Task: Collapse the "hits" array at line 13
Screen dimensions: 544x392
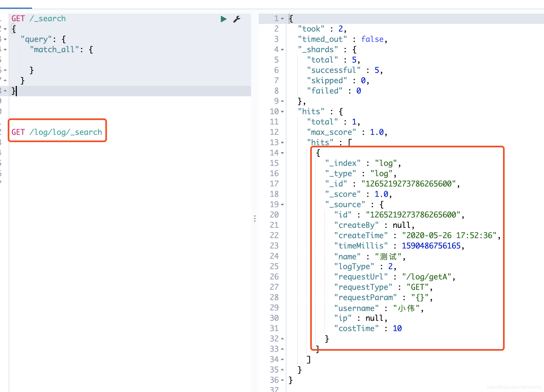Action: [283, 143]
